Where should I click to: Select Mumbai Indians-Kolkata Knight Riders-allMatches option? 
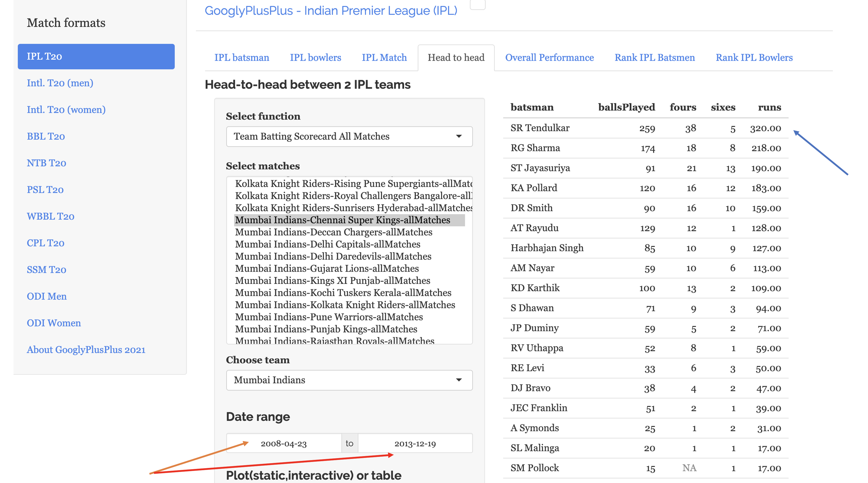click(x=345, y=305)
